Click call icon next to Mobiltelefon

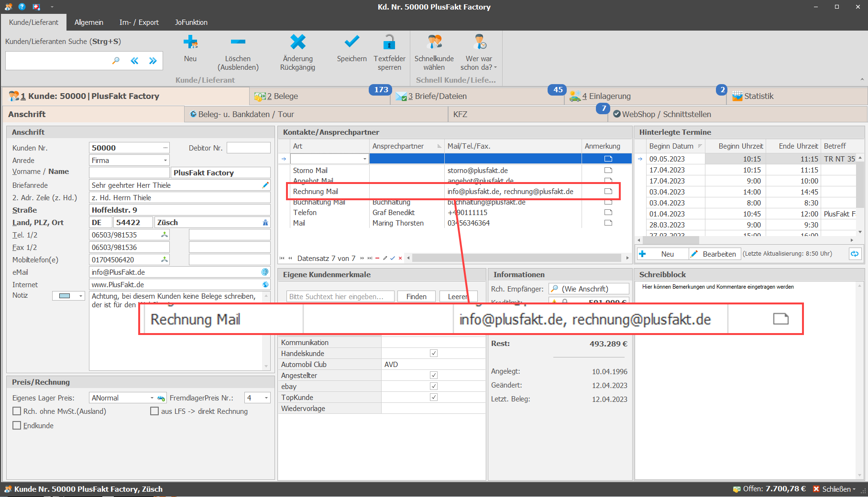[165, 259]
